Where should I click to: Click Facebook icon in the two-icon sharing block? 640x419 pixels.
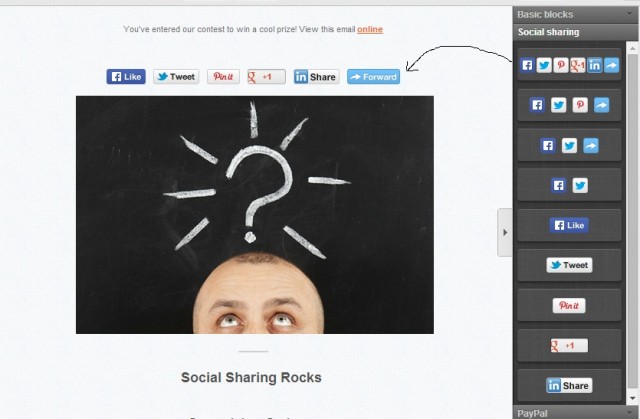click(x=559, y=186)
